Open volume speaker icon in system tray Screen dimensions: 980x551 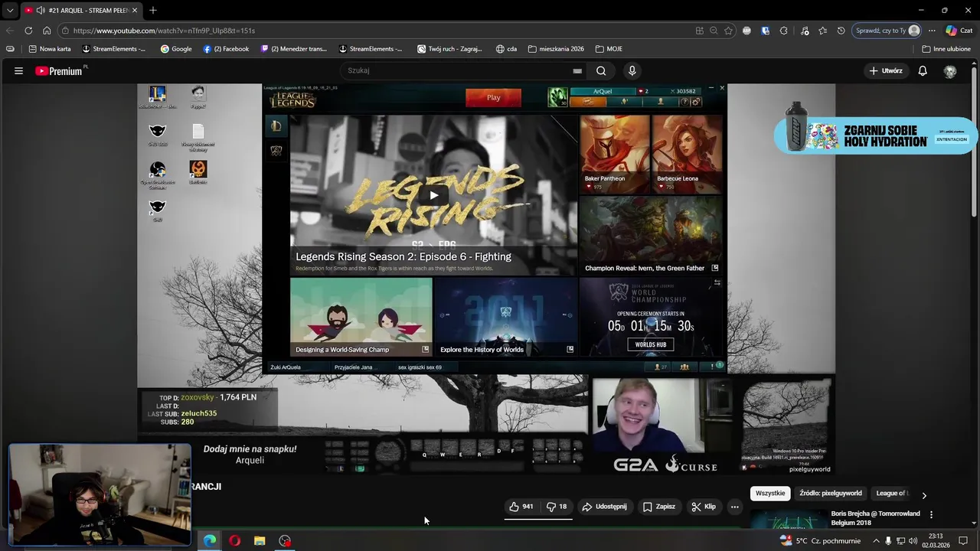[913, 541]
